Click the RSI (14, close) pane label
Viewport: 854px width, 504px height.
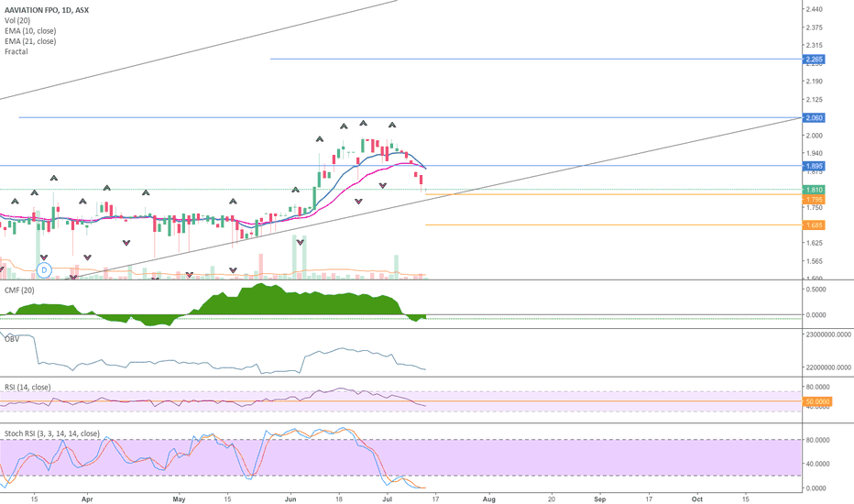coord(27,387)
